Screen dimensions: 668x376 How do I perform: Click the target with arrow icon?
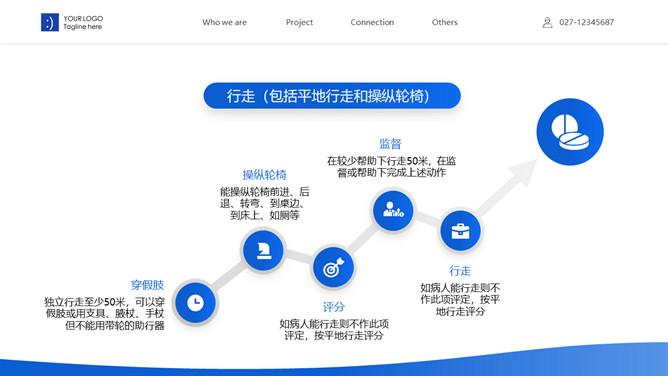334,268
